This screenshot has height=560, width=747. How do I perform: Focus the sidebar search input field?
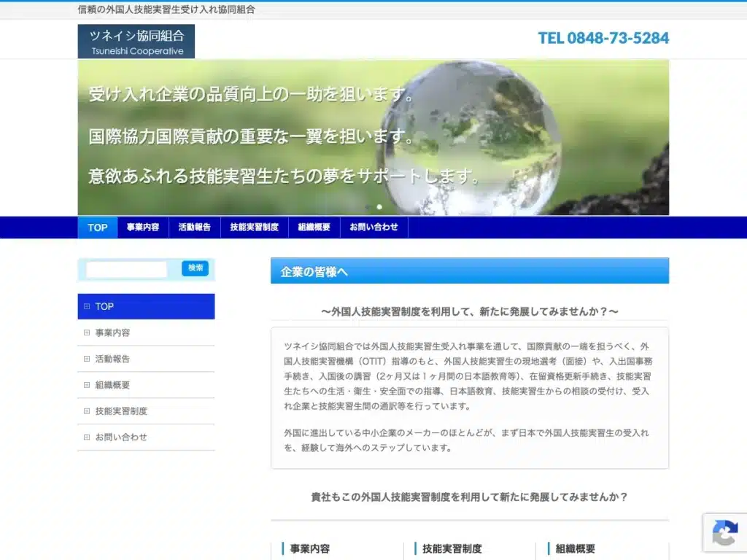tap(126, 269)
